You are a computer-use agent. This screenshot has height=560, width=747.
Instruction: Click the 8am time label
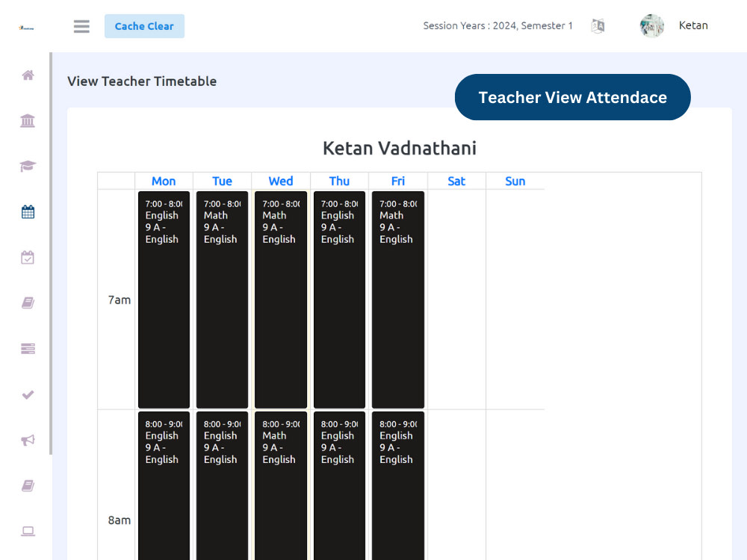tap(119, 520)
